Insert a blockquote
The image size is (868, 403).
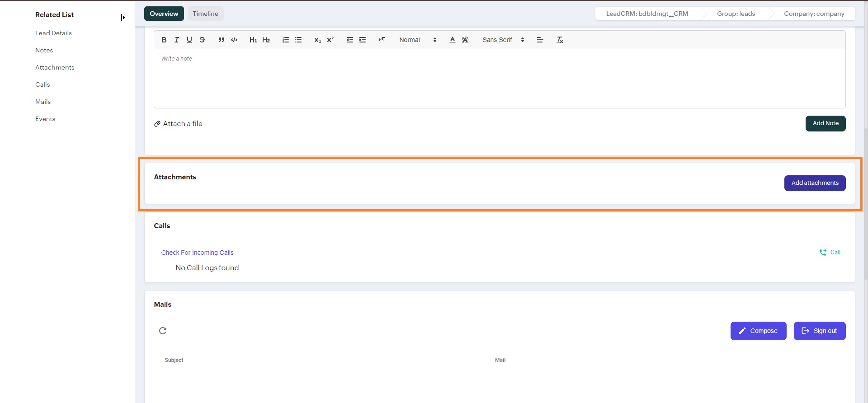tap(221, 40)
